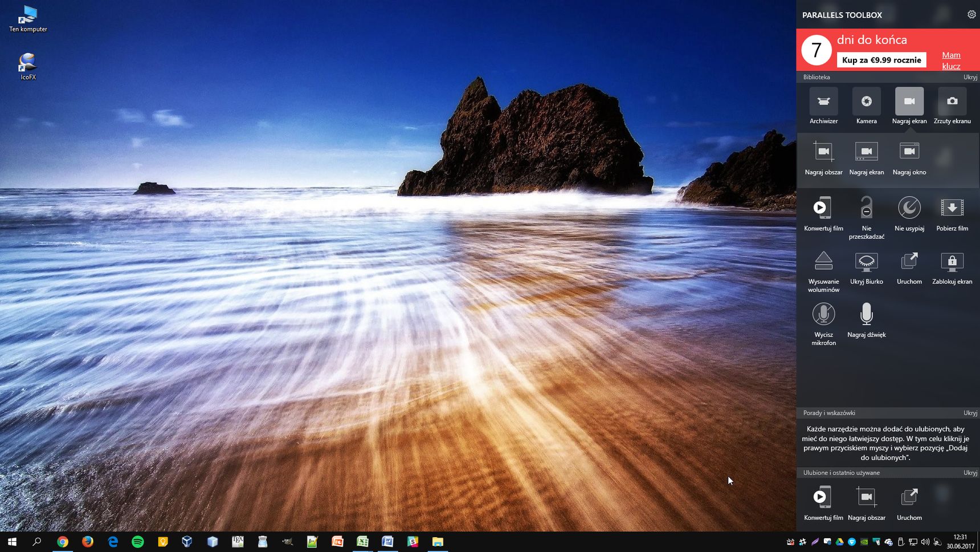The image size is (980, 552).
Task: Open the Pobierz film tool
Action: tap(952, 214)
